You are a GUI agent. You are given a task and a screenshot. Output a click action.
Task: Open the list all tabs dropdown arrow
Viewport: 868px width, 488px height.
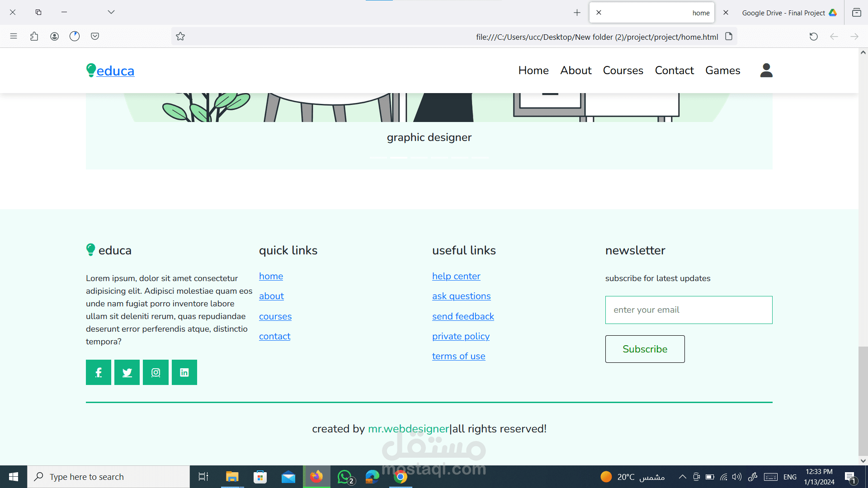click(111, 12)
